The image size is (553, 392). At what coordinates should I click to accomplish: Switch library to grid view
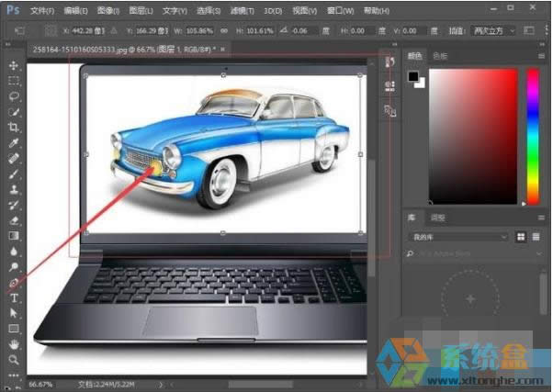click(x=522, y=237)
